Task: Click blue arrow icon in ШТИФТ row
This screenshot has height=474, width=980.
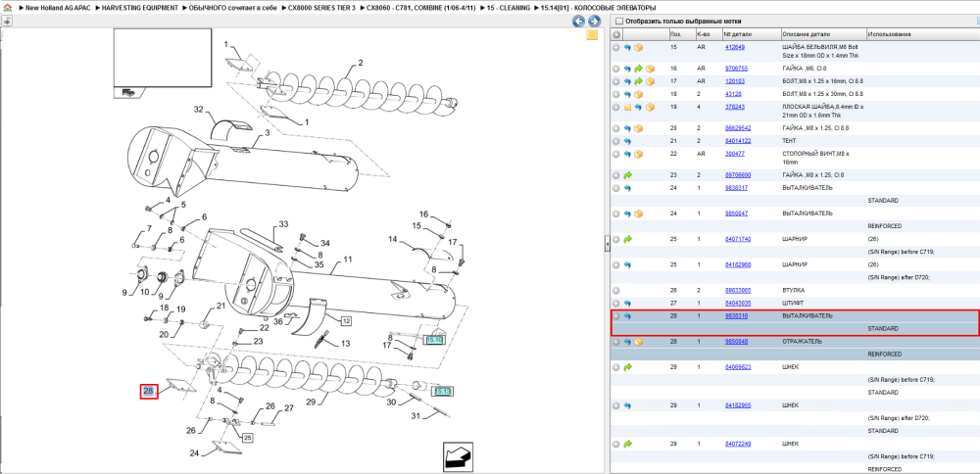Action: pos(627,304)
